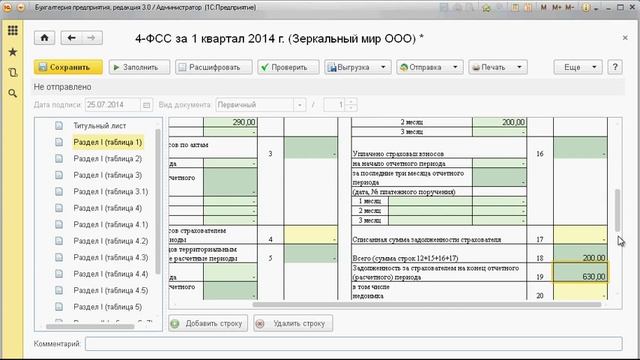Image resolution: width=640 pixels, height=360 pixels.
Task: Click the Сохранить button
Action: [68, 67]
